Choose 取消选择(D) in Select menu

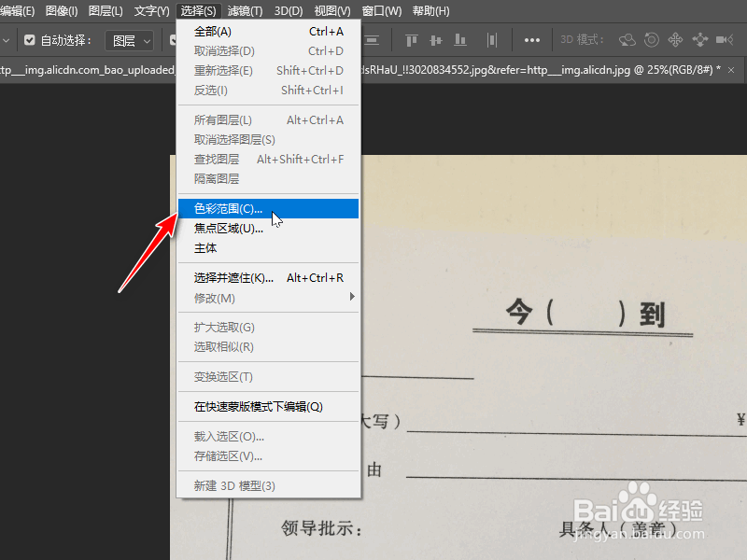coord(269,51)
